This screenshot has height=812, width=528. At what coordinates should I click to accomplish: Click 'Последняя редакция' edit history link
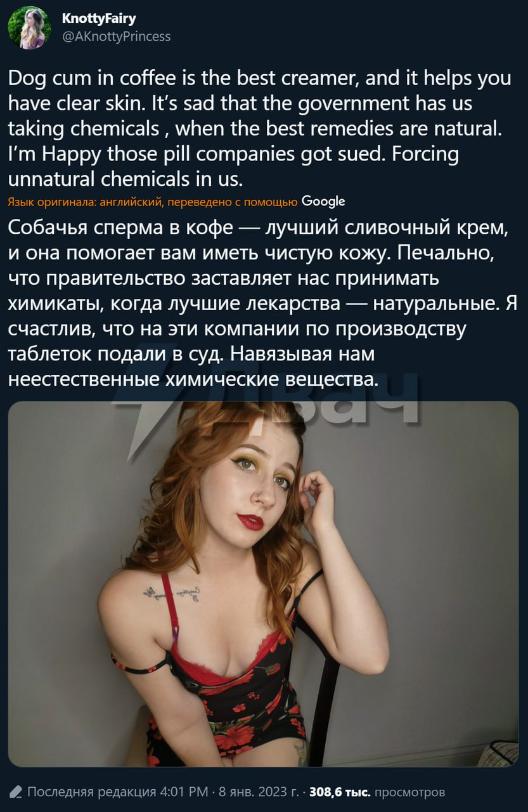click(x=92, y=792)
